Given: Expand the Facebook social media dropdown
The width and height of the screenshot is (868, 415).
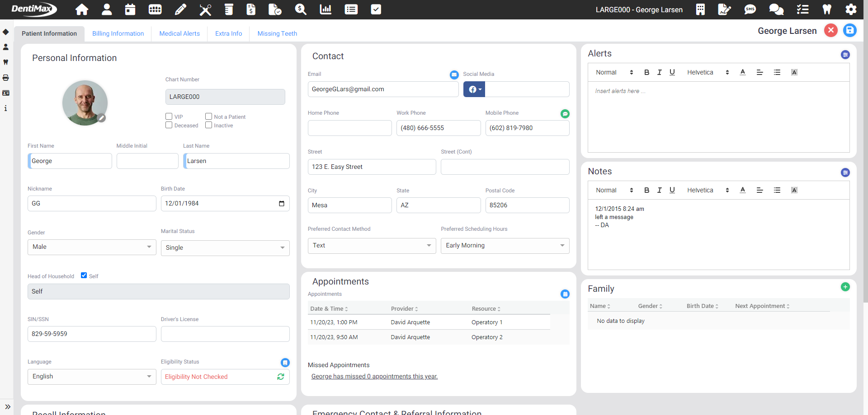Looking at the screenshot, I should (x=480, y=89).
